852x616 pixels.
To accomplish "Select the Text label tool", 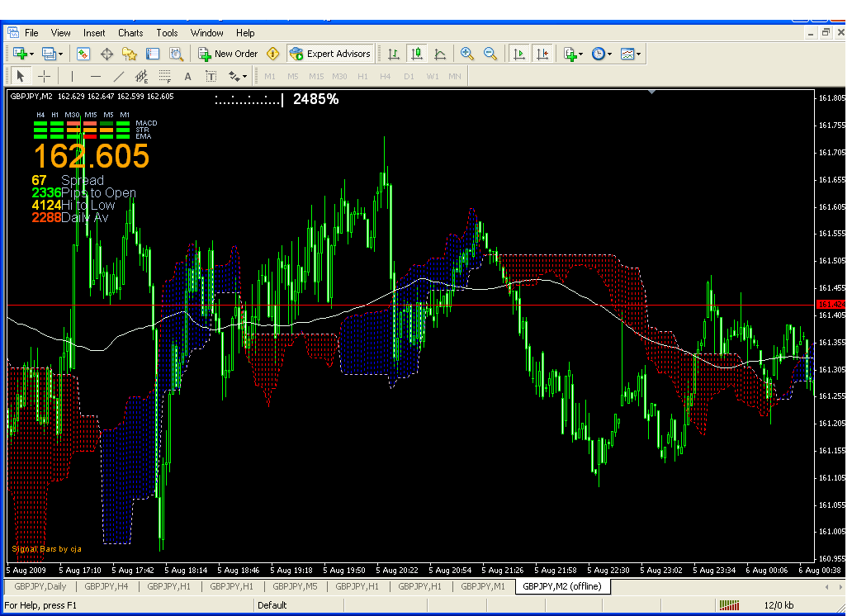I will tap(211, 76).
